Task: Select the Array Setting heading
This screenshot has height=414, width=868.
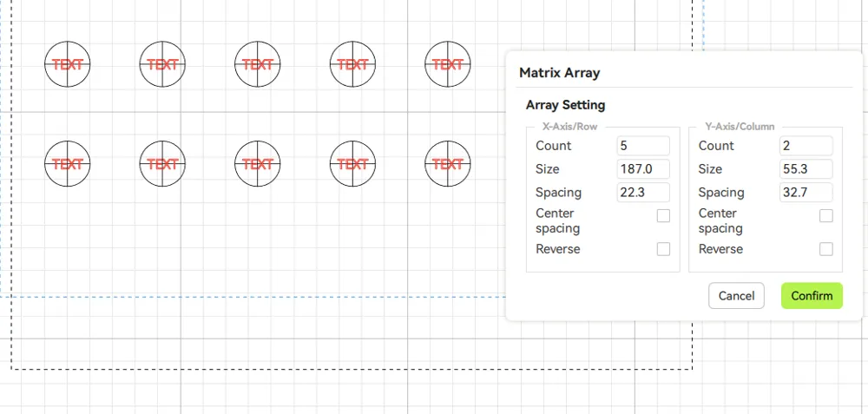Action: (565, 105)
